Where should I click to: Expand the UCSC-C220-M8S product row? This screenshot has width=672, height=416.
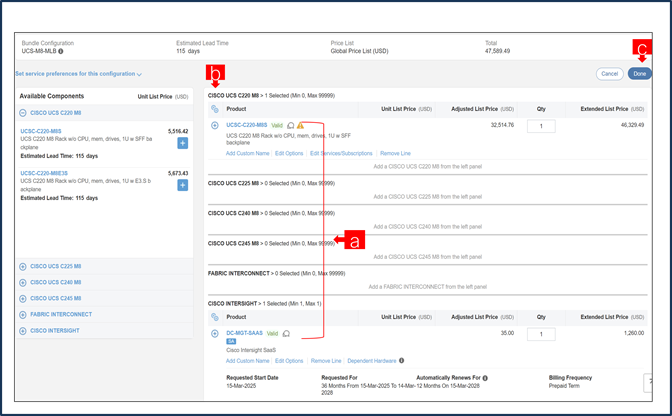(215, 125)
